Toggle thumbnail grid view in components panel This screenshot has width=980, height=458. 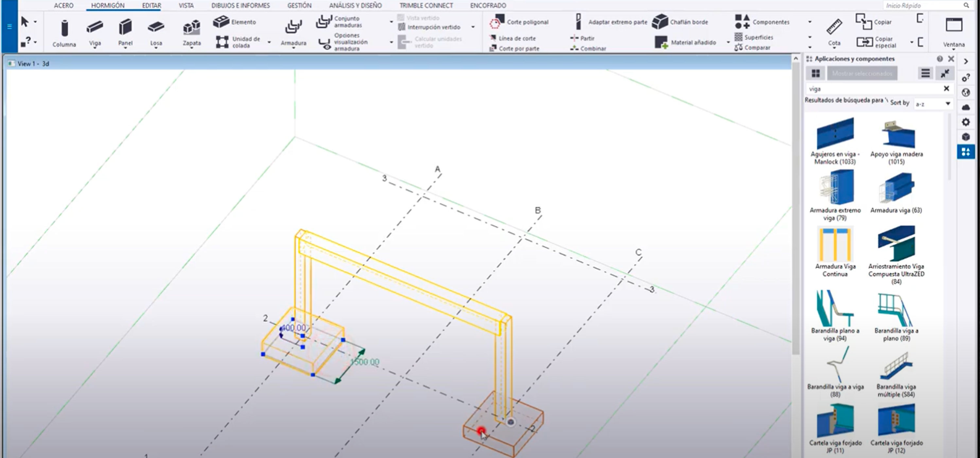click(815, 73)
